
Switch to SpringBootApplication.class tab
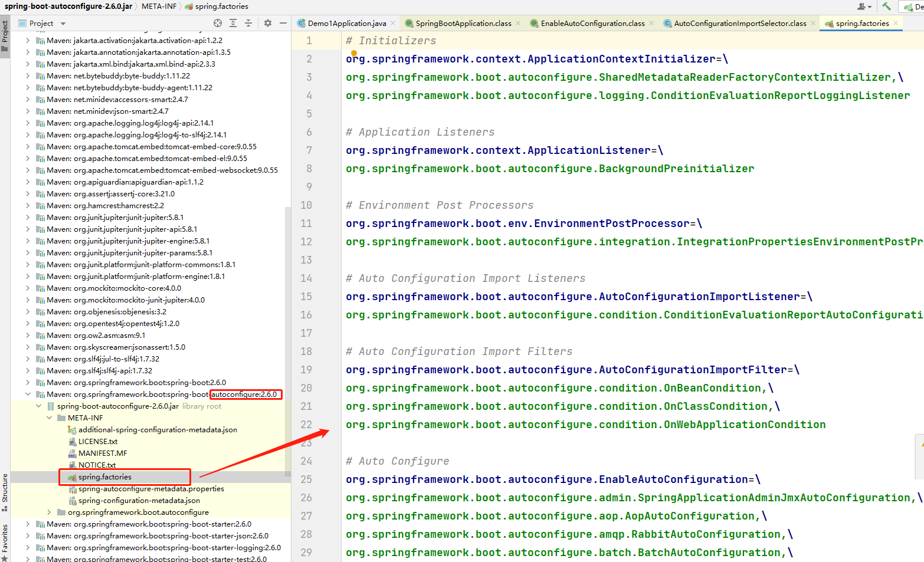463,23
